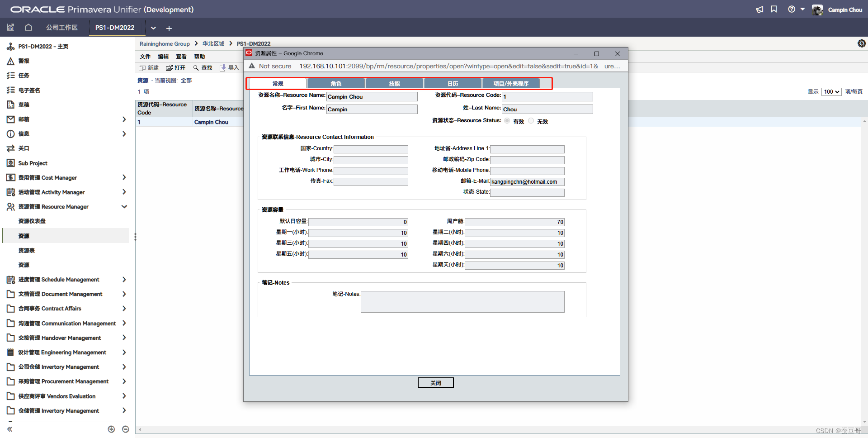Select the 无效 resource status radio button
Screen dimensions: 868x438
pos(531,121)
